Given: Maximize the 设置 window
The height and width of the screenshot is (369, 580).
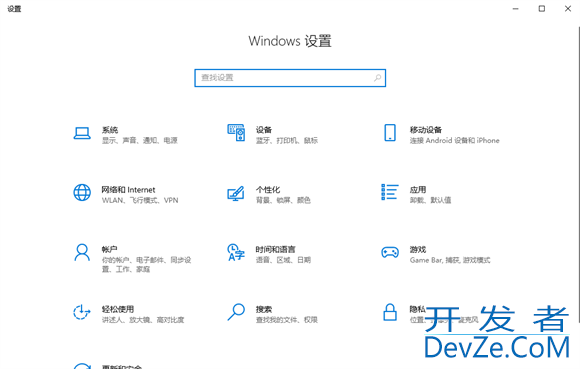Looking at the screenshot, I should click(542, 9).
